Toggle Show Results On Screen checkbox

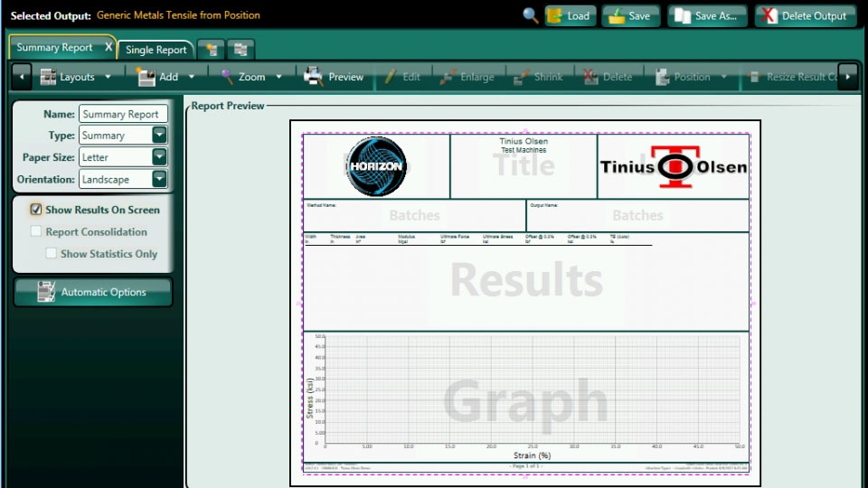36,209
